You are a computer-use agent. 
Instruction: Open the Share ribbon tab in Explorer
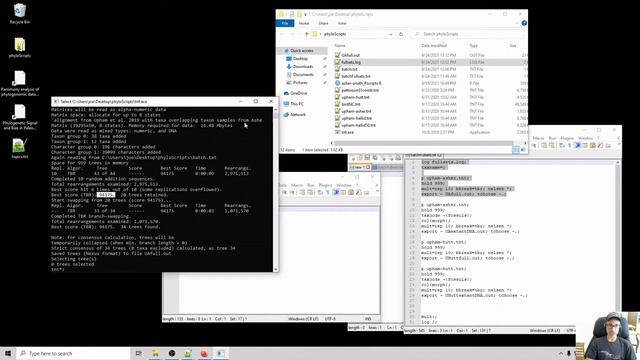coord(323,23)
